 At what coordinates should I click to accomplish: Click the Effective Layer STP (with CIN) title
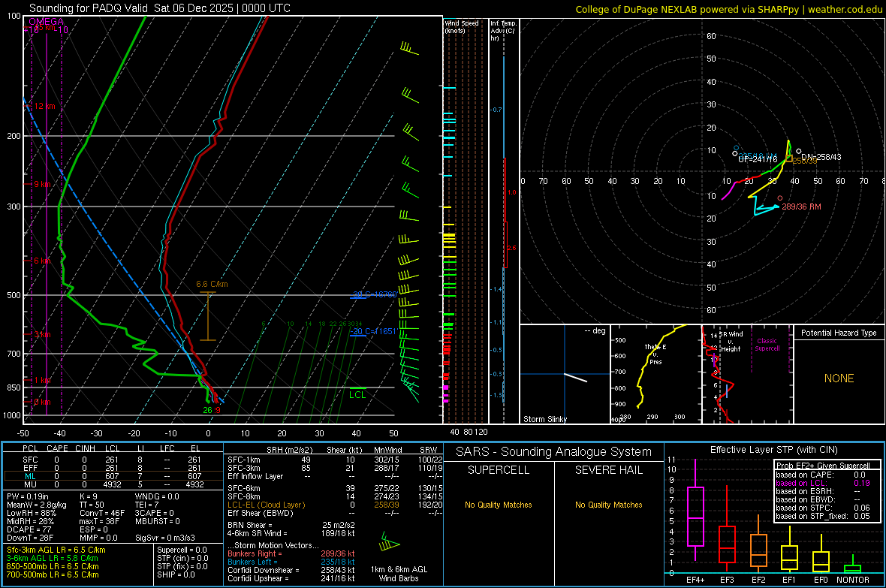[x=773, y=450]
